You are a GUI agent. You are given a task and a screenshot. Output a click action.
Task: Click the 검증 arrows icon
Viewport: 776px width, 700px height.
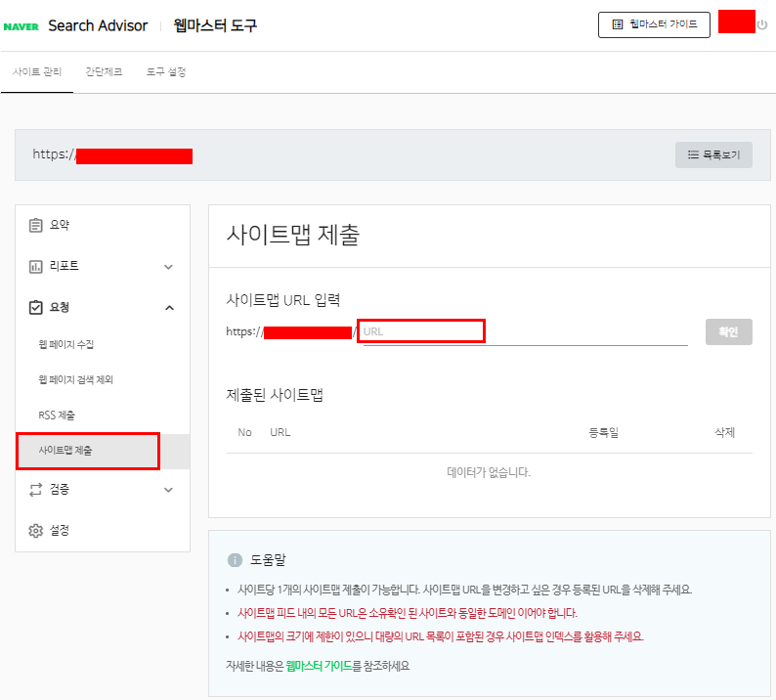pos(35,490)
